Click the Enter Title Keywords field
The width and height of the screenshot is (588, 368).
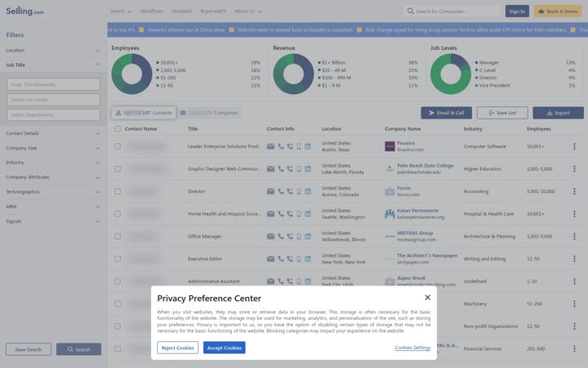53,84
